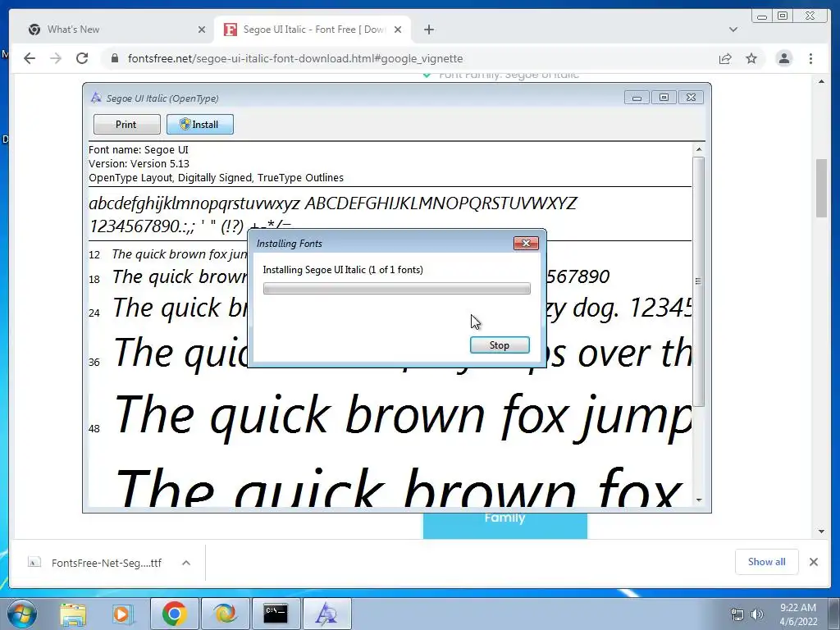Screen dimensions: 840x630
Task: Click 'Installing Segoe UI Italic (1 of 1 fonts)' text
Action: click(343, 270)
